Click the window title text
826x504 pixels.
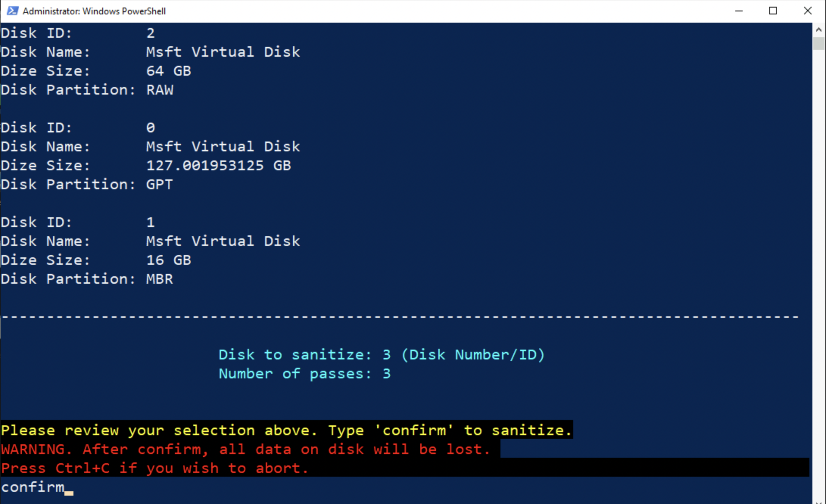(94, 11)
